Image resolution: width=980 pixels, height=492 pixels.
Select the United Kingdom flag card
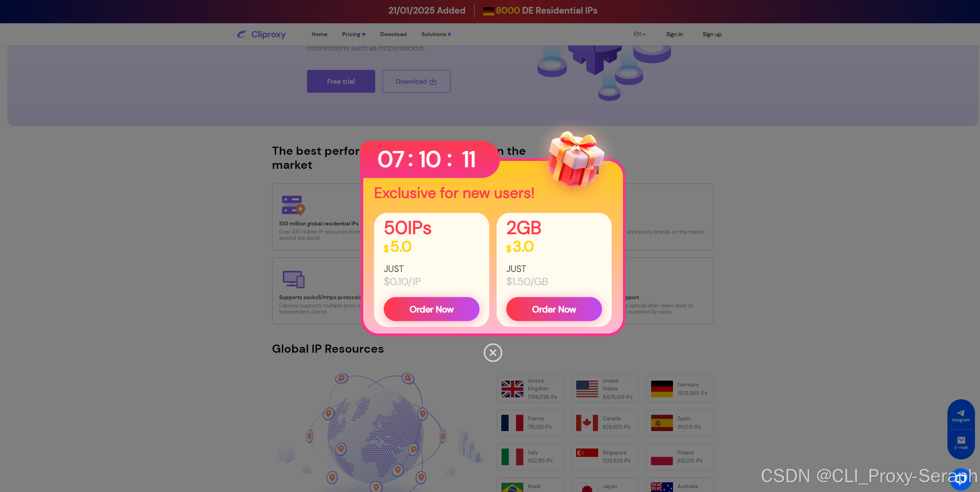[530, 389]
